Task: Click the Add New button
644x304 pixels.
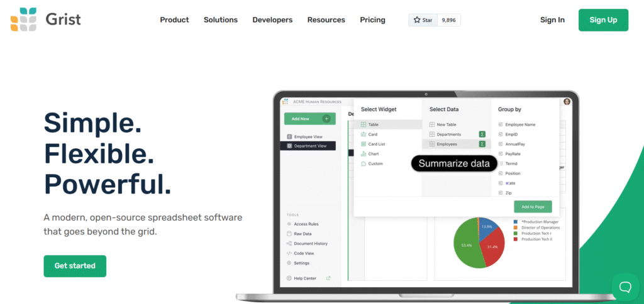Action: click(x=309, y=119)
